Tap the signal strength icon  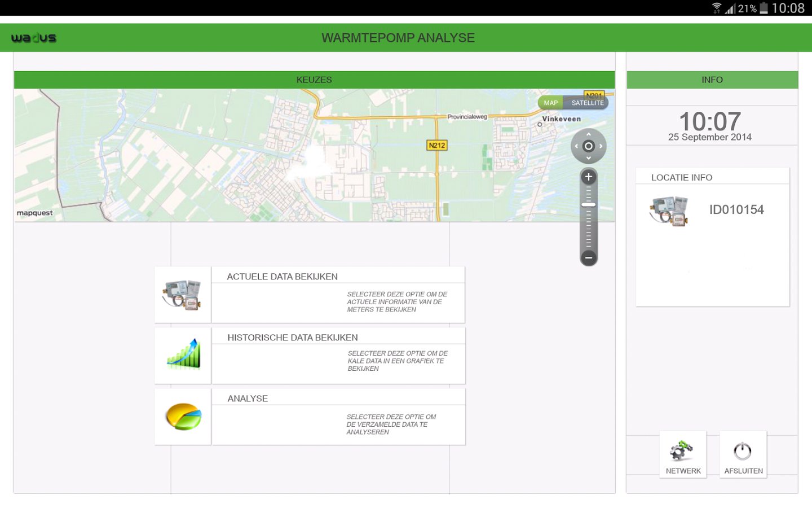point(730,8)
